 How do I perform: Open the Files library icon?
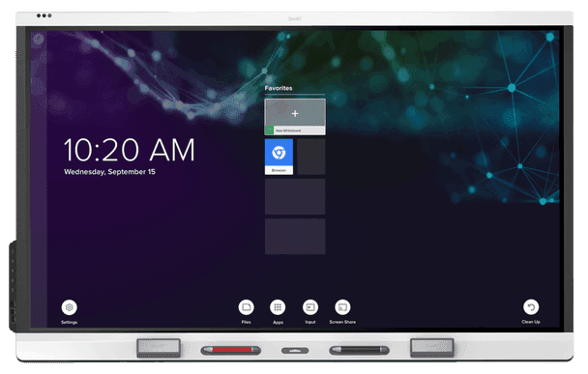246,307
